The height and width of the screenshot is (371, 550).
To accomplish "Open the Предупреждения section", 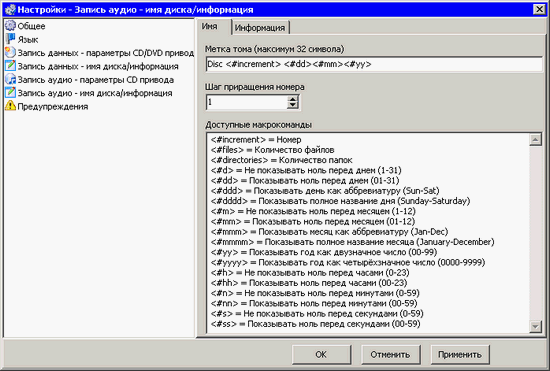I will coord(53,106).
